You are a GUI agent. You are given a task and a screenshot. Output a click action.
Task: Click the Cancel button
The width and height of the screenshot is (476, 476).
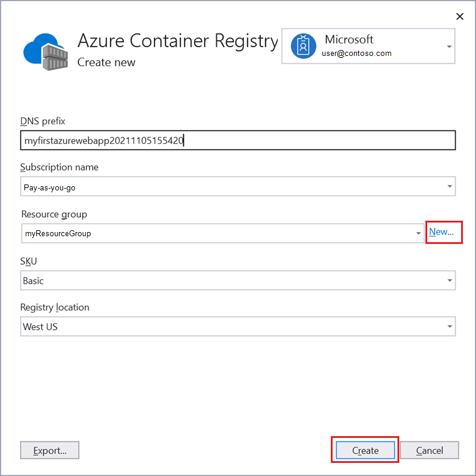click(429, 450)
